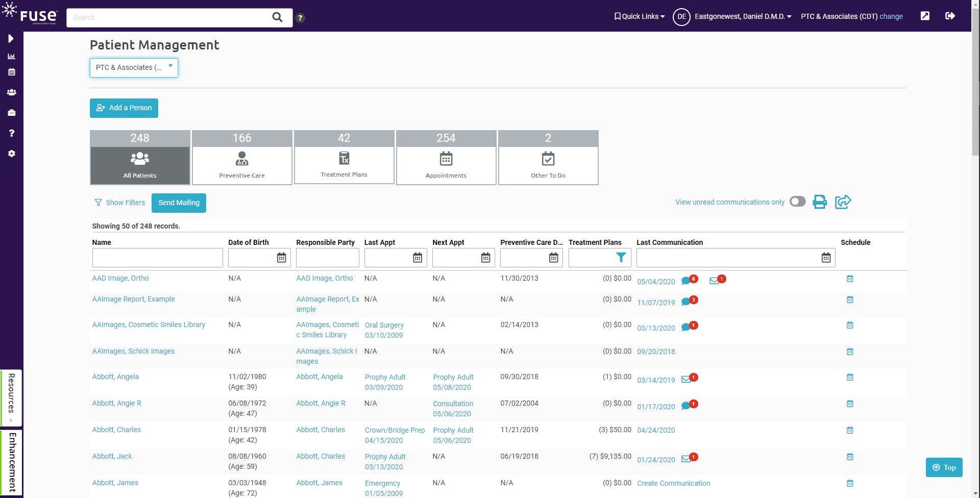980x498 pixels.
Task: Show Filters for the patient list
Action: point(119,203)
